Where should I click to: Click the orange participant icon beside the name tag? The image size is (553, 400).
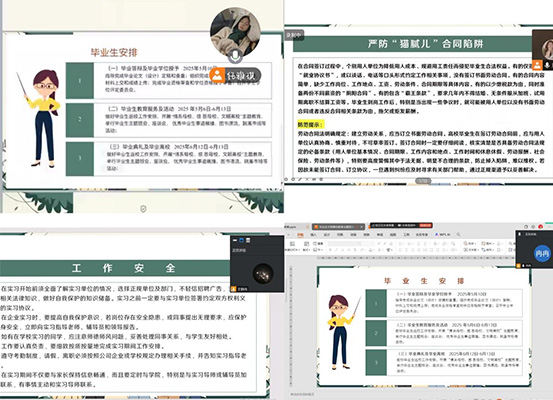click(217, 75)
